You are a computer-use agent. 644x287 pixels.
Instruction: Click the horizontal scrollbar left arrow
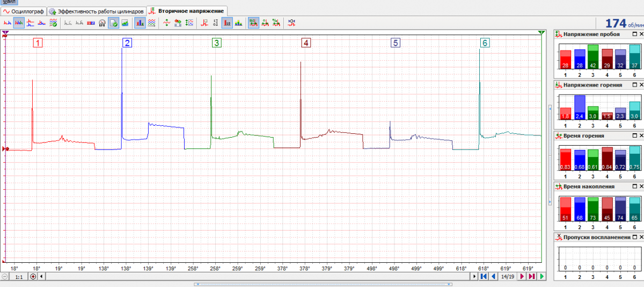[42, 276]
